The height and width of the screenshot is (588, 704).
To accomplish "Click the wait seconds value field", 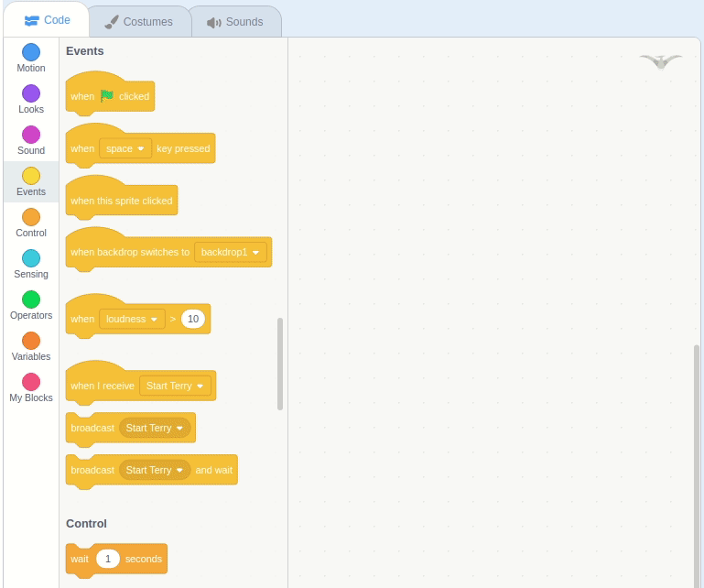I will (x=108, y=559).
